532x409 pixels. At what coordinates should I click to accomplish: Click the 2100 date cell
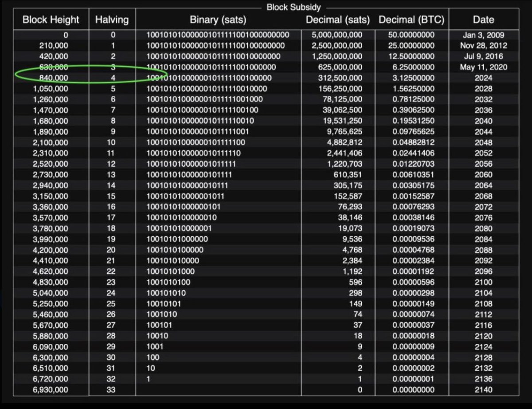pyautogui.click(x=483, y=282)
